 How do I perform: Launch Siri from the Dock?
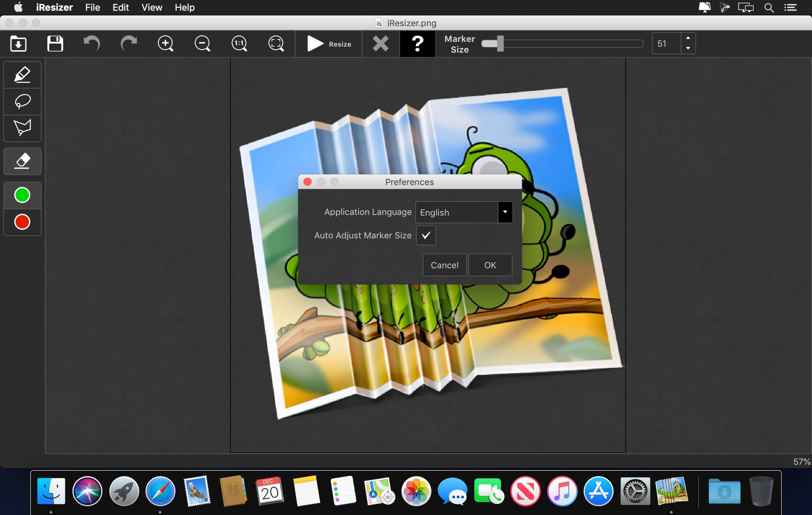coord(87,491)
